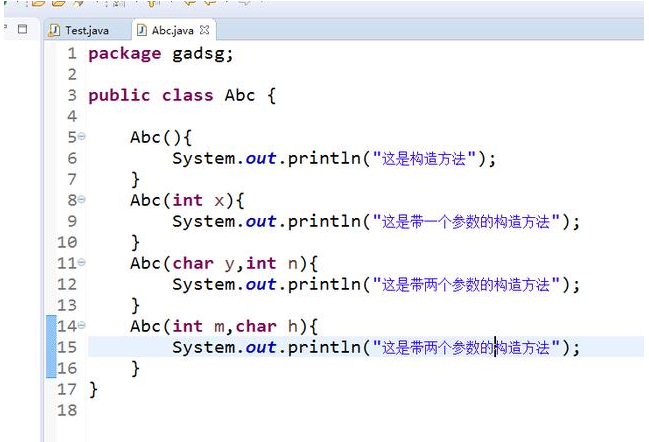Screen dimensions: 649x442
Task: Switch to the Test.java editor tab
Action: pos(87,30)
